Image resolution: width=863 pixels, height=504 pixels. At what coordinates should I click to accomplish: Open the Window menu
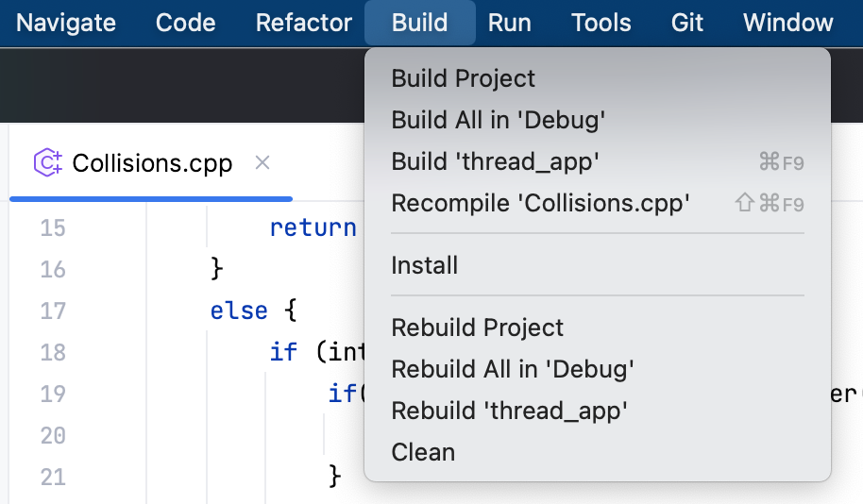point(788,23)
